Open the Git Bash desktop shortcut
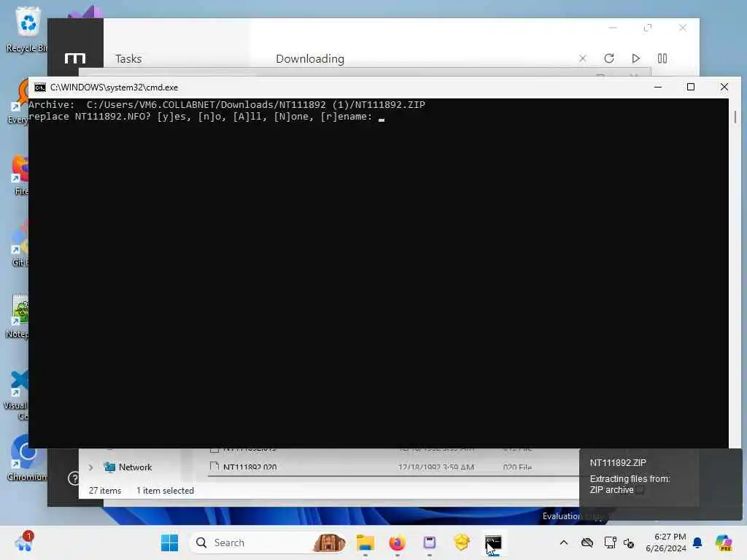Image resolution: width=747 pixels, height=560 pixels. pos(20,244)
